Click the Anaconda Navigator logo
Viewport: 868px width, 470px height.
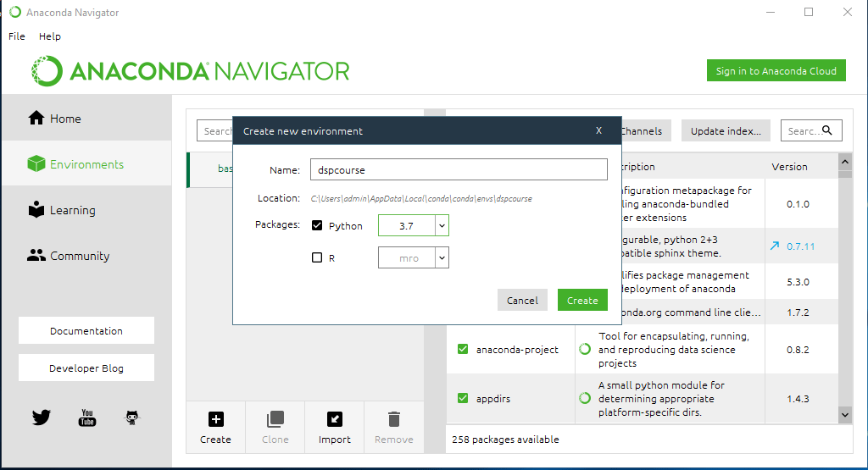190,71
